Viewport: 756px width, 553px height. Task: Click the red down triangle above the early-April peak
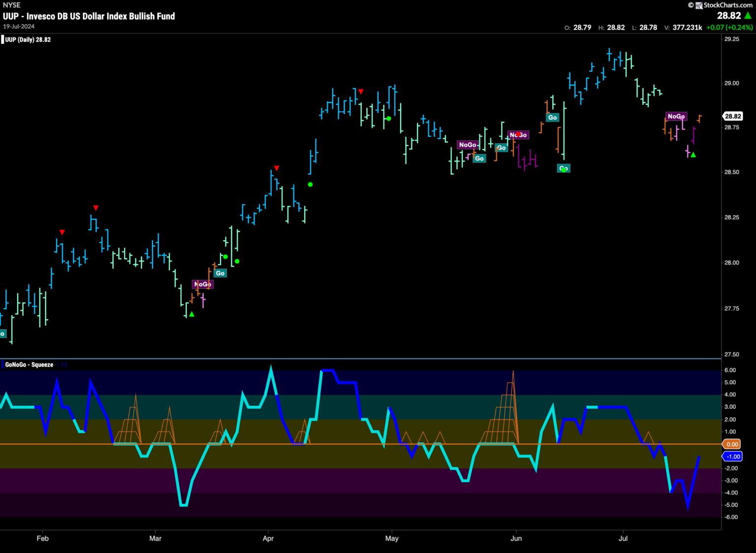pos(277,168)
